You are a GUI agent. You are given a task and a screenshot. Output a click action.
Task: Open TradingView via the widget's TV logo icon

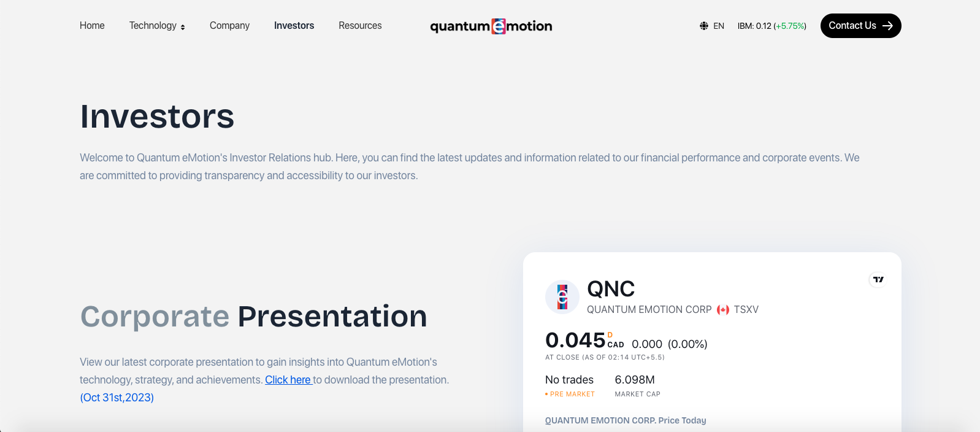[x=878, y=279]
